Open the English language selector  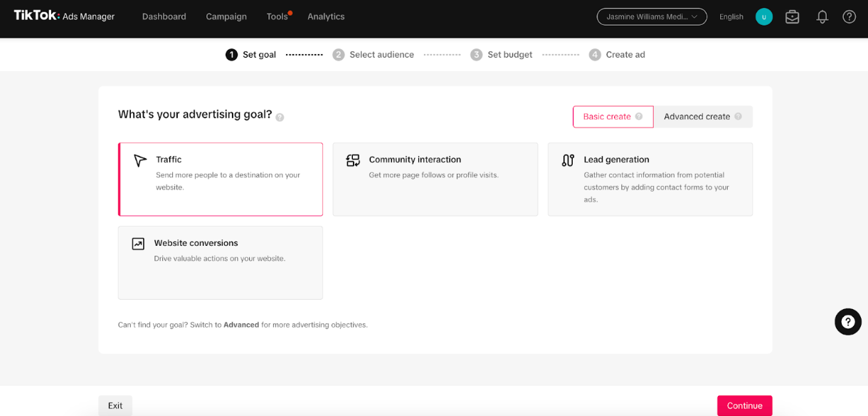[731, 17]
